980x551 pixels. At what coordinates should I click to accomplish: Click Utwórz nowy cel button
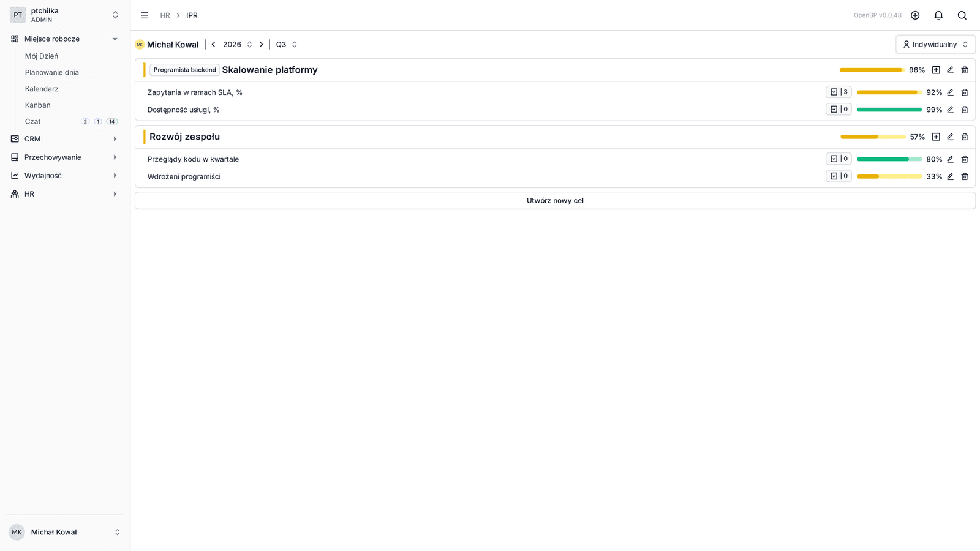(555, 200)
